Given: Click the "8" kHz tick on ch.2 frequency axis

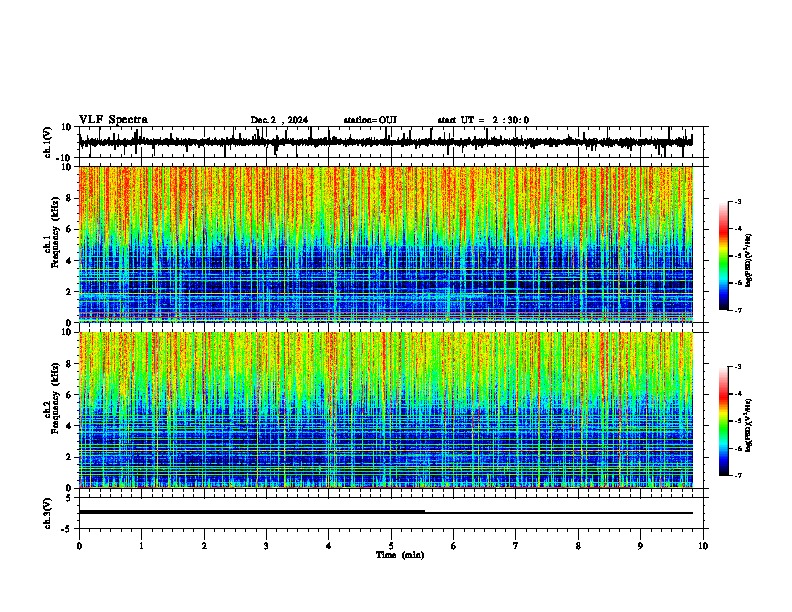Looking at the screenshot, I should coord(69,364).
